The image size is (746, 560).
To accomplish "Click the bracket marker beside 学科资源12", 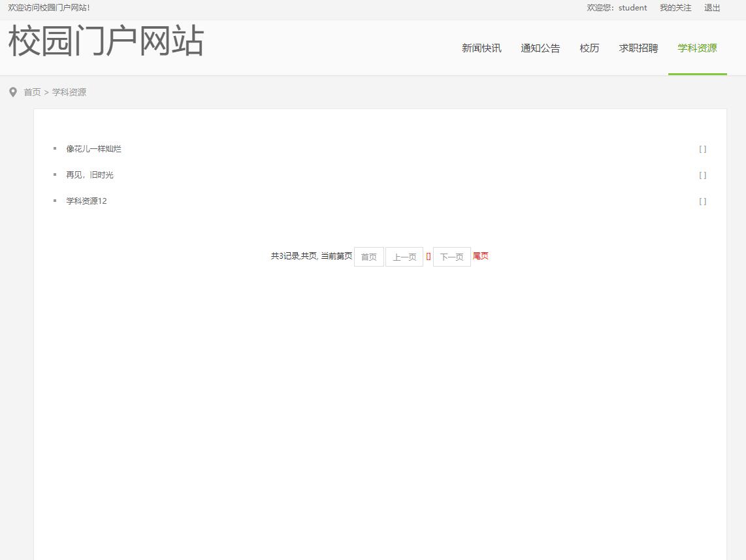I will pyautogui.click(x=702, y=201).
